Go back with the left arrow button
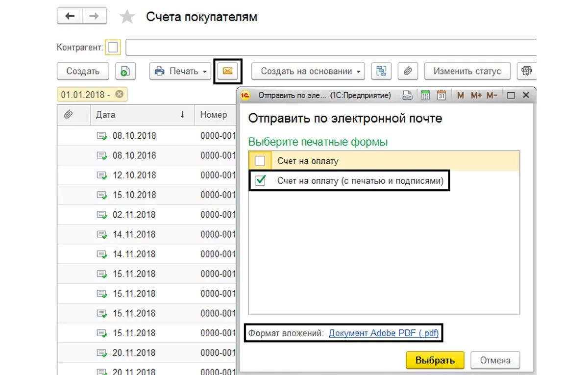 [70, 17]
